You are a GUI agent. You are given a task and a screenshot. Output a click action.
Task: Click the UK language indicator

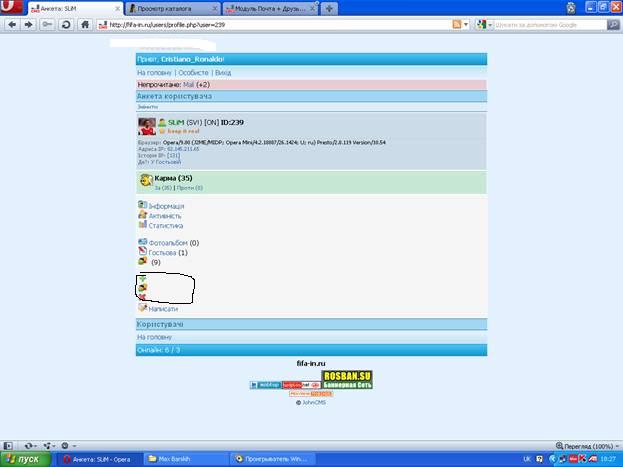click(x=527, y=459)
